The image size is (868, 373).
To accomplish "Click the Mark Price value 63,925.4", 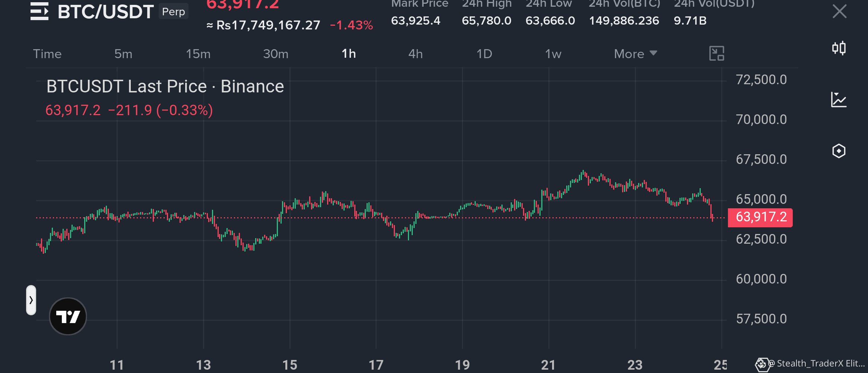I will click(416, 20).
